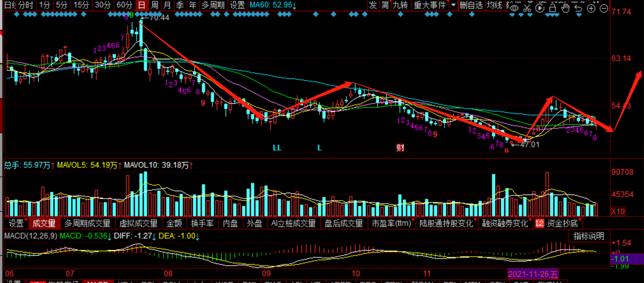Screen dimensions: 644x283
Task: Select the scissors cut tool icon
Action: [x=528, y=7]
